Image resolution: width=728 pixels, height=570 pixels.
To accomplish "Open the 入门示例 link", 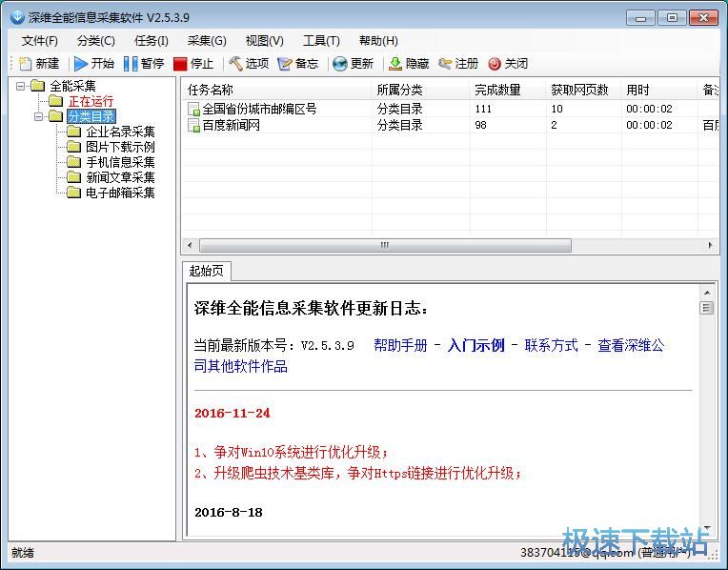I will [x=475, y=345].
